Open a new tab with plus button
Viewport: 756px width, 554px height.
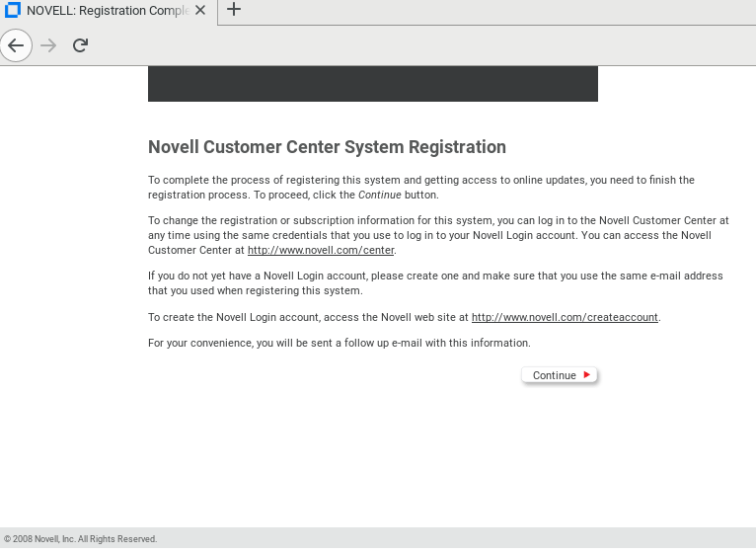(234, 10)
